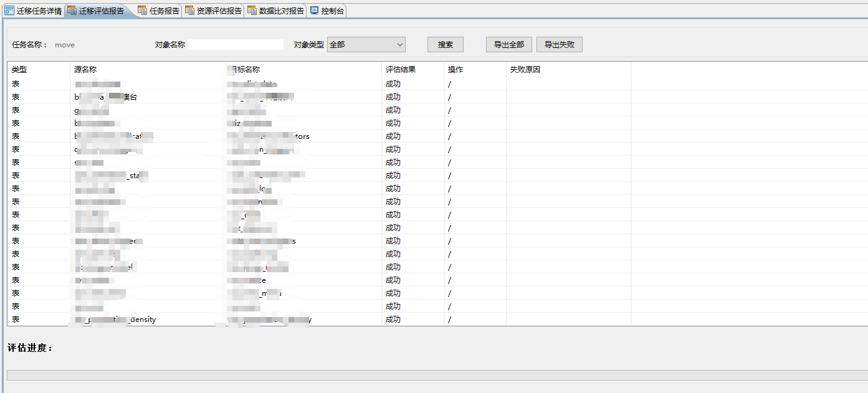Click into the 对象名称 input field

(x=236, y=45)
